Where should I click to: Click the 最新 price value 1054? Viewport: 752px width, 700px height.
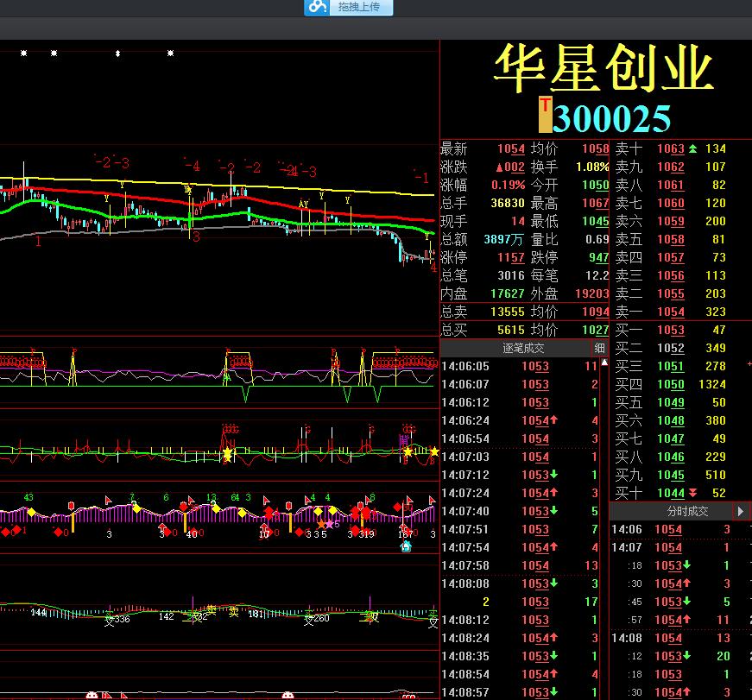(x=511, y=148)
